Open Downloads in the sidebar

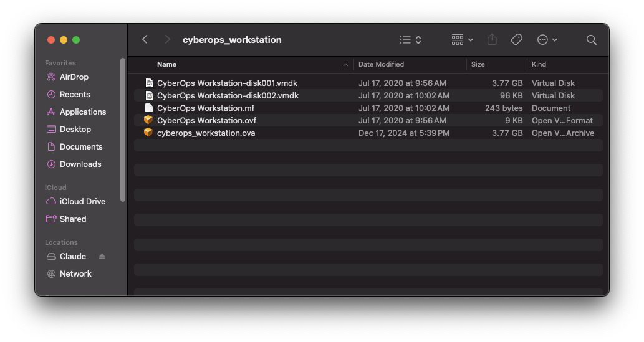(x=80, y=164)
